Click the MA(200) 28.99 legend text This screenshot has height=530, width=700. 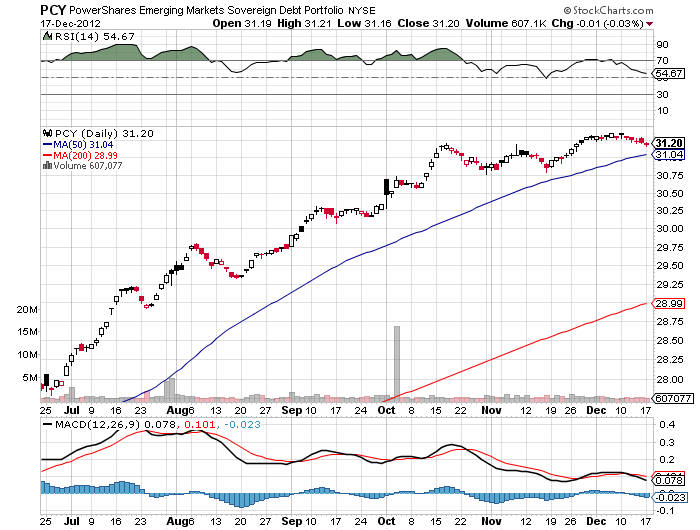(85, 155)
